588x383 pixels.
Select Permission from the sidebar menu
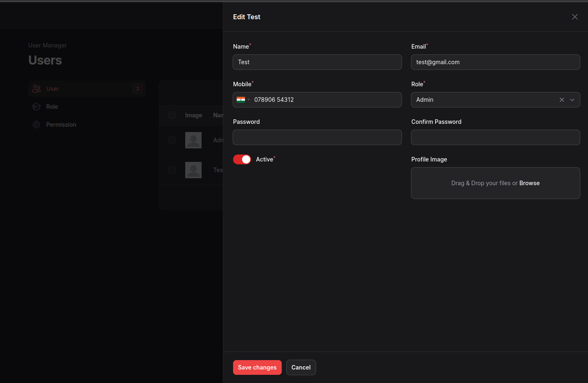(61, 125)
